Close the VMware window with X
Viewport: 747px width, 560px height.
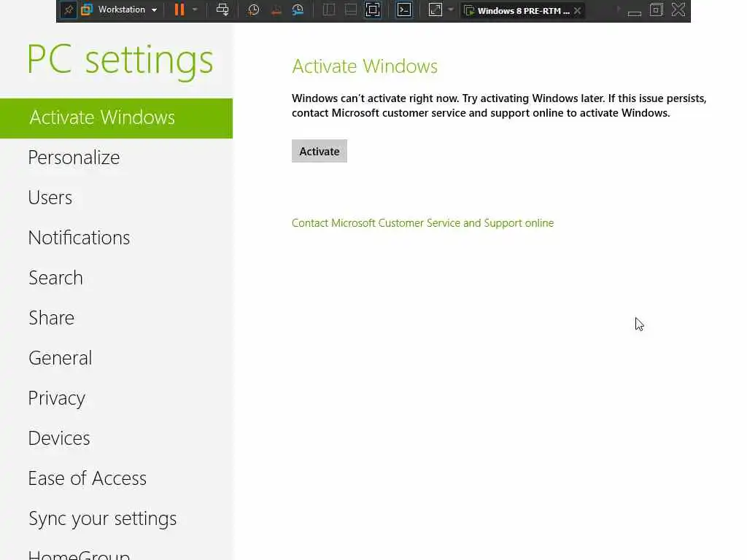point(678,9)
